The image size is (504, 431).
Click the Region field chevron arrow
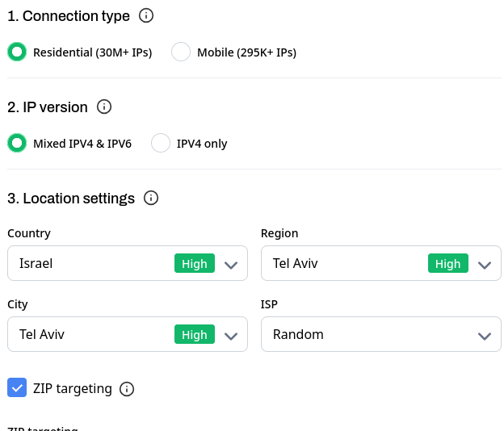[485, 264]
